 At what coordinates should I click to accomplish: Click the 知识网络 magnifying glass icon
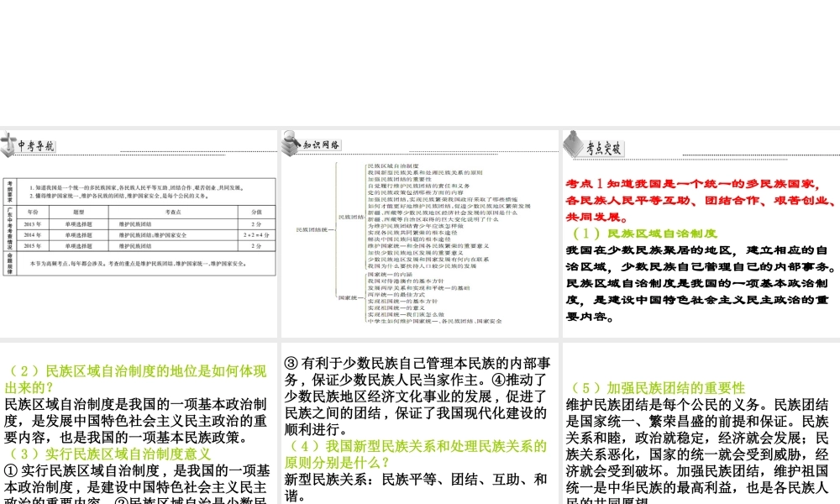click(x=291, y=144)
